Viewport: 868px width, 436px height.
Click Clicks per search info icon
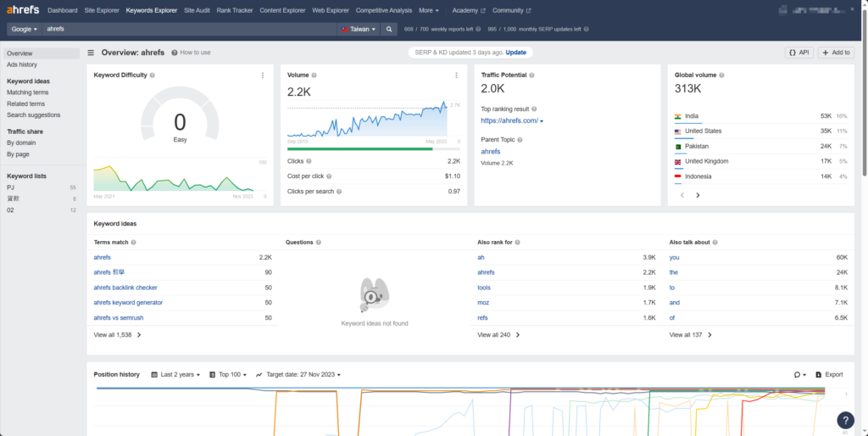339,192
